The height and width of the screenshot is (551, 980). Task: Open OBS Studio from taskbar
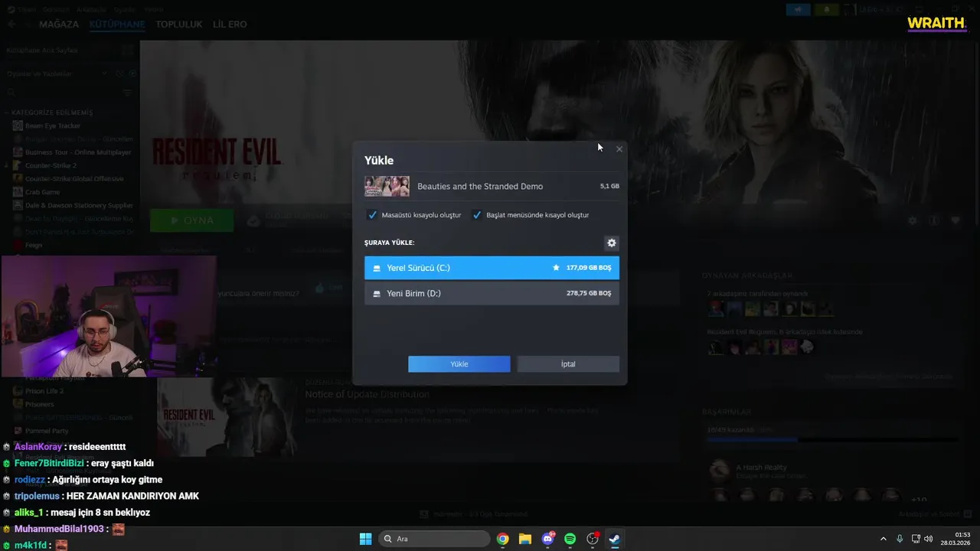[x=592, y=539]
